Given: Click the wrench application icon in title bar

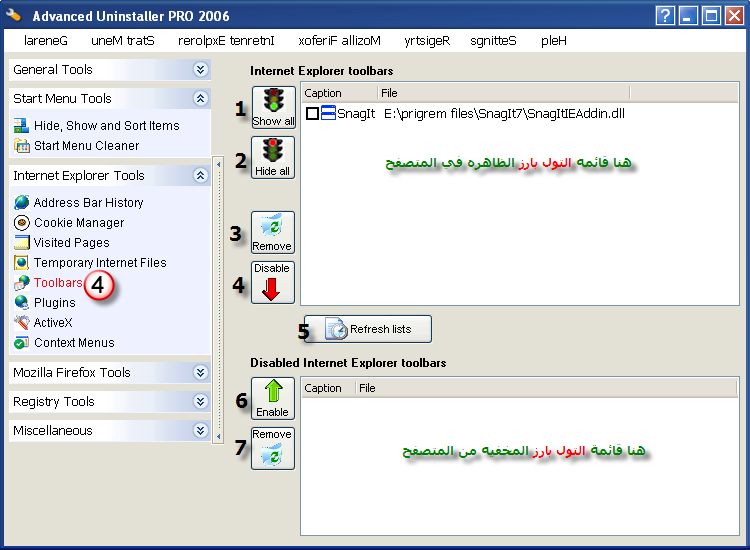Looking at the screenshot, I should pyautogui.click(x=14, y=15).
